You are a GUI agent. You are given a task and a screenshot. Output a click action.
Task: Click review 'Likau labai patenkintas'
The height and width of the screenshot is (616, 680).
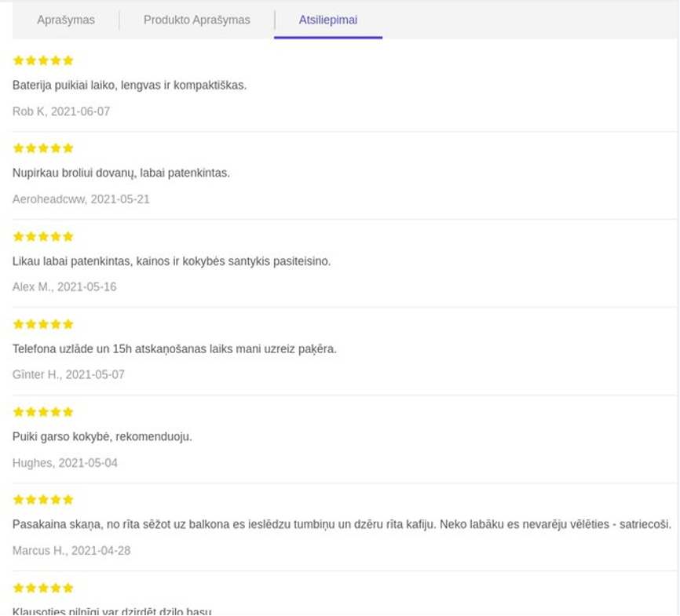[171, 261]
